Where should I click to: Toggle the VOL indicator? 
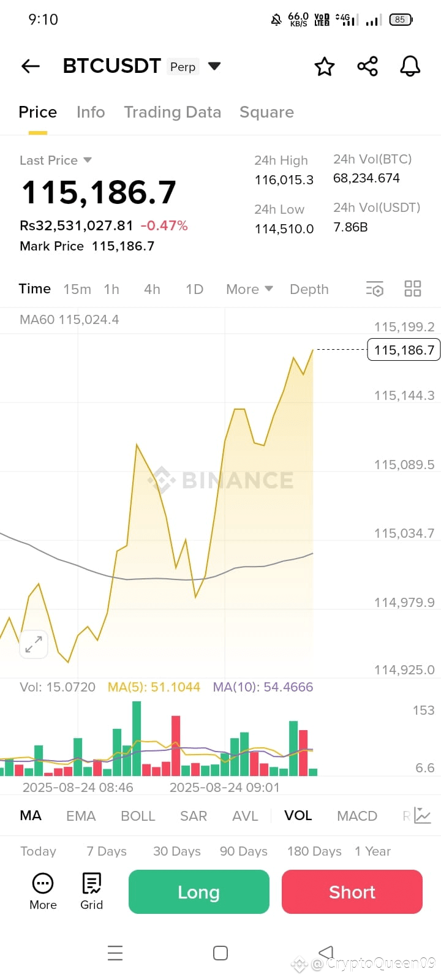coord(298,815)
